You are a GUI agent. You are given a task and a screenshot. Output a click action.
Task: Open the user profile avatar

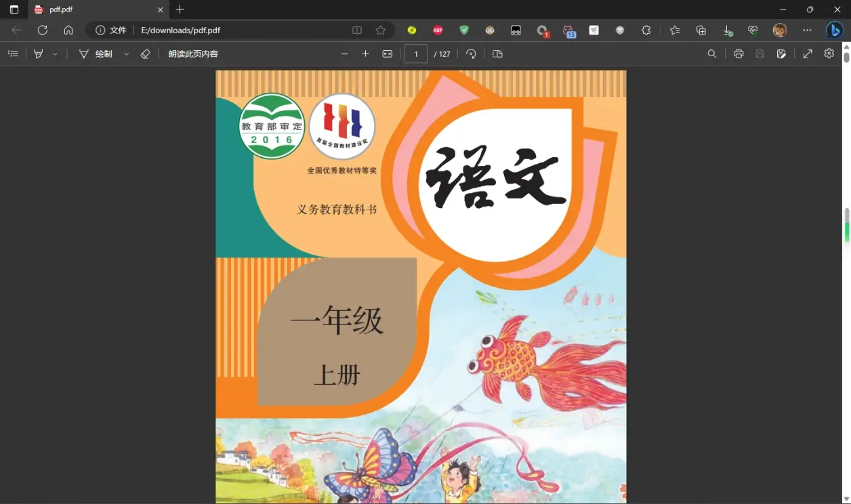click(x=780, y=30)
